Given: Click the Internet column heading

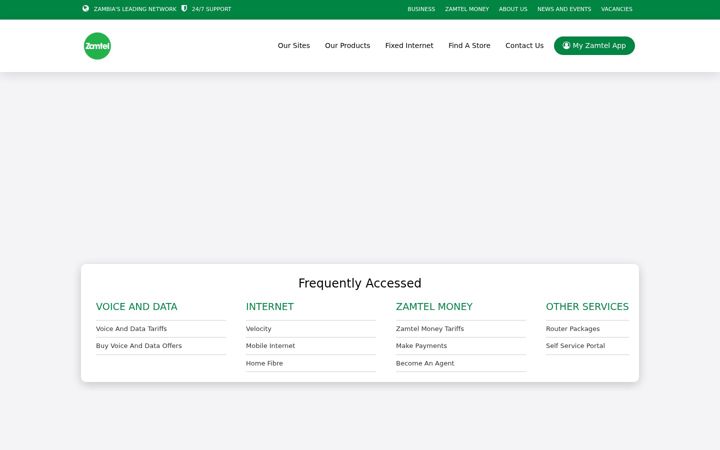Looking at the screenshot, I should click(x=270, y=306).
